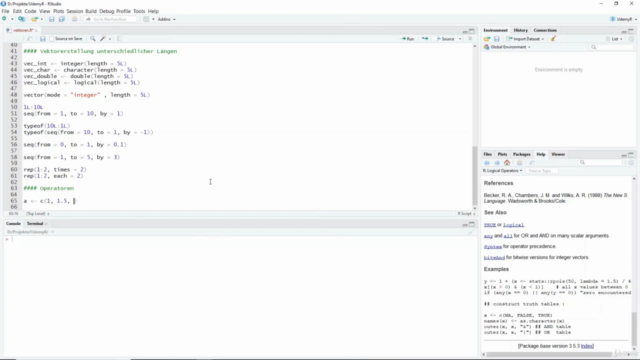This screenshot has width=640, height=360.
Task: Click the Save All documents icon
Action: pyautogui.click(x=62, y=19)
